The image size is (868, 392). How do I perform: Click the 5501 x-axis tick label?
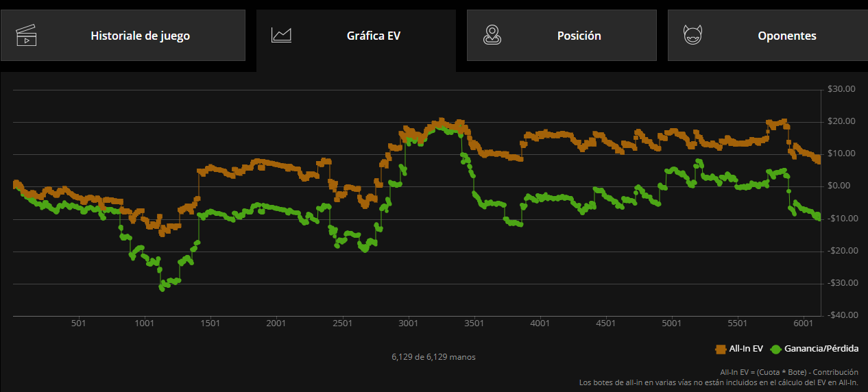tap(737, 323)
